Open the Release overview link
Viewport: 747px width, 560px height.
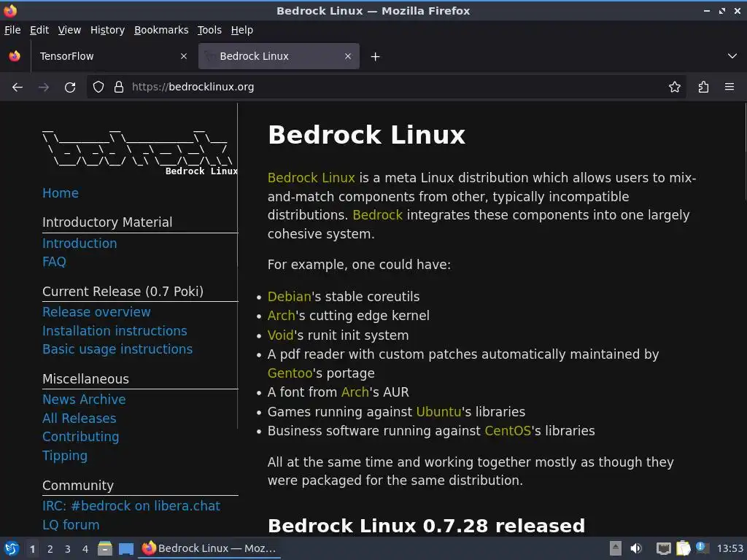click(97, 312)
